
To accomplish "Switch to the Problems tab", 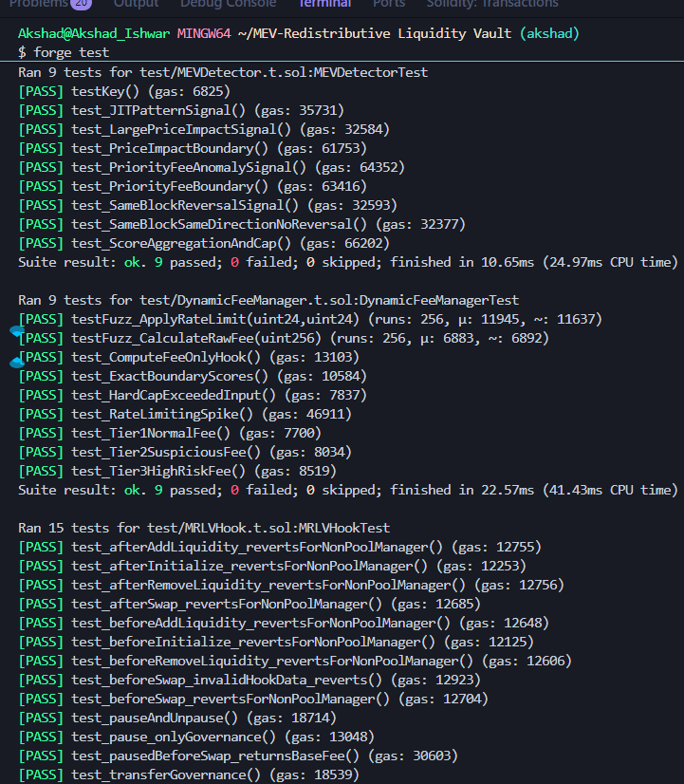I will point(38,4).
